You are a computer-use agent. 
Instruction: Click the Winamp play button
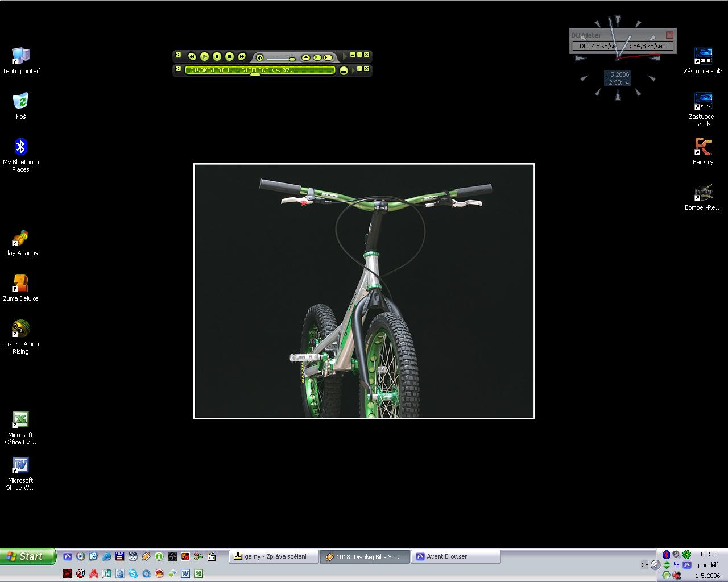click(x=205, y=56)
